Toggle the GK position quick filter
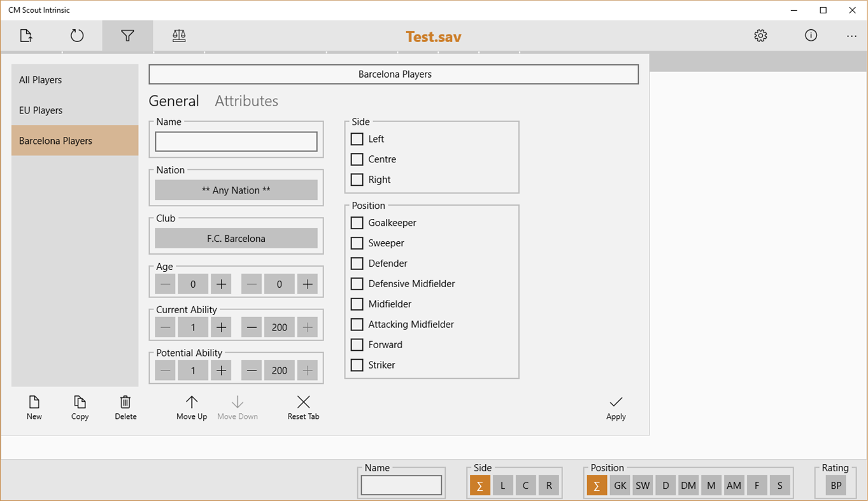 coord(620,486)
